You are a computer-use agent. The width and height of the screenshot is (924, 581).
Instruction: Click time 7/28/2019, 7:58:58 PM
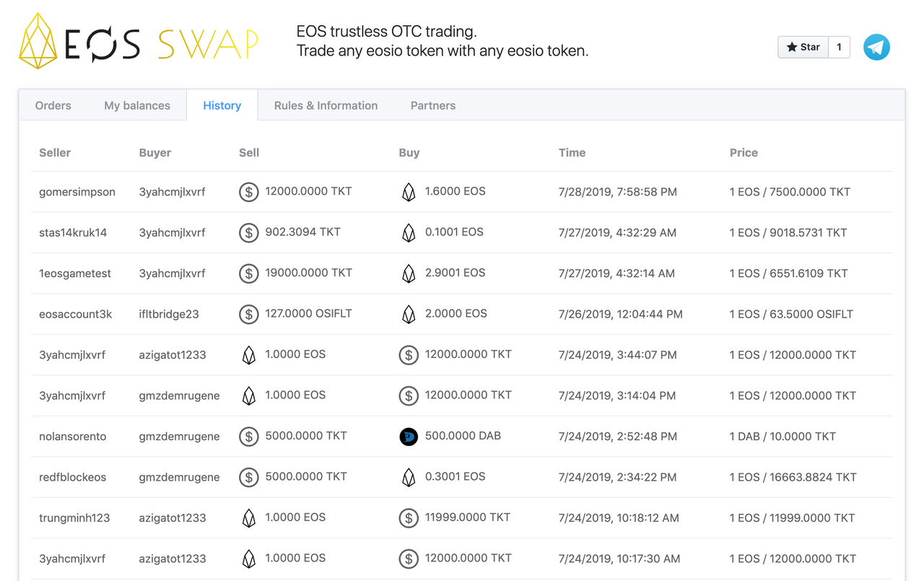coord(618,192)
